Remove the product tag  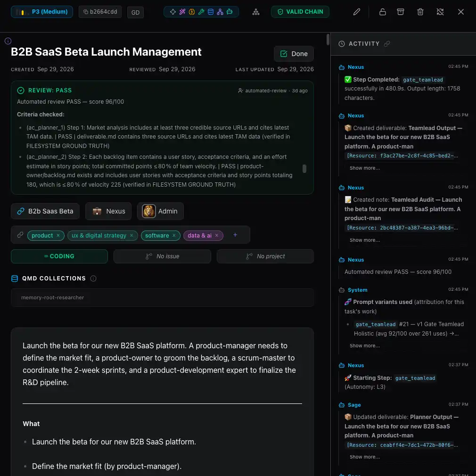click(x=58, y=235)
